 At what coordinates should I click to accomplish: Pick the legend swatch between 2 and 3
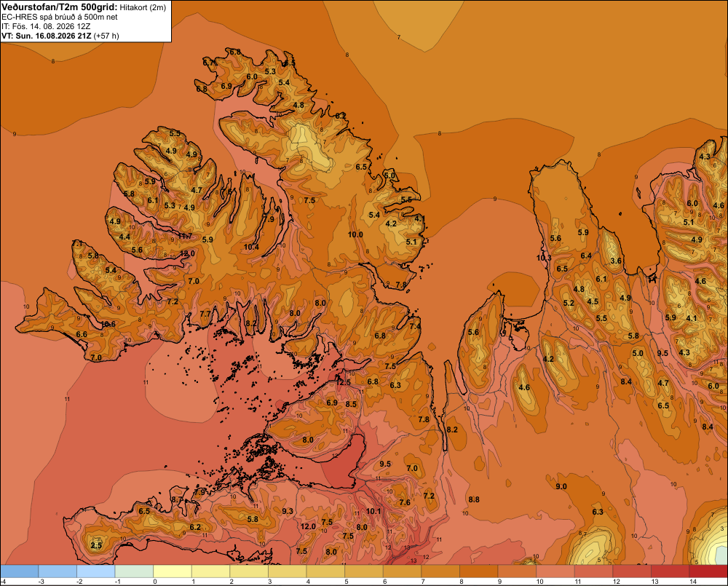[x=249, y=571]
